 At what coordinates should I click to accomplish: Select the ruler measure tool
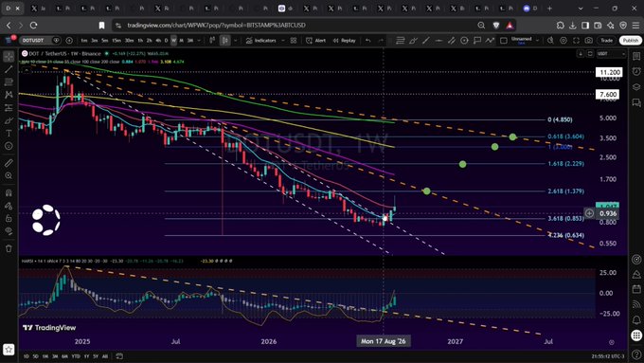click(9, 163)
